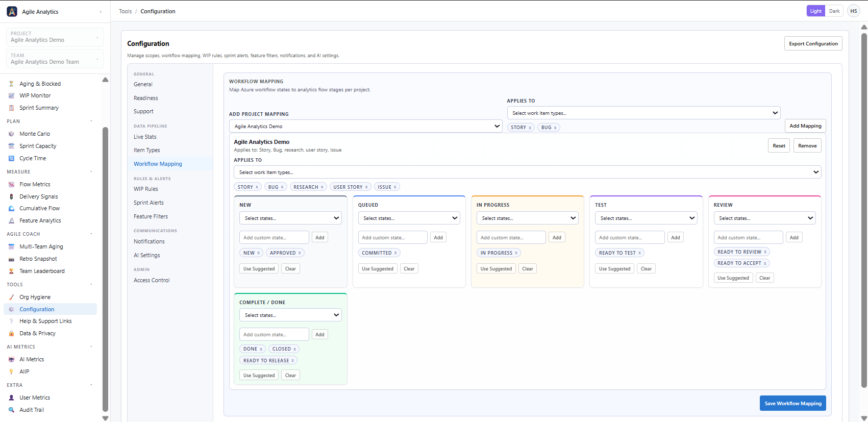Image resolution: width=868 pixels, height=422 pixels.
Task: Click Use Suggested in TEST stage
Action: coord(614,269)
